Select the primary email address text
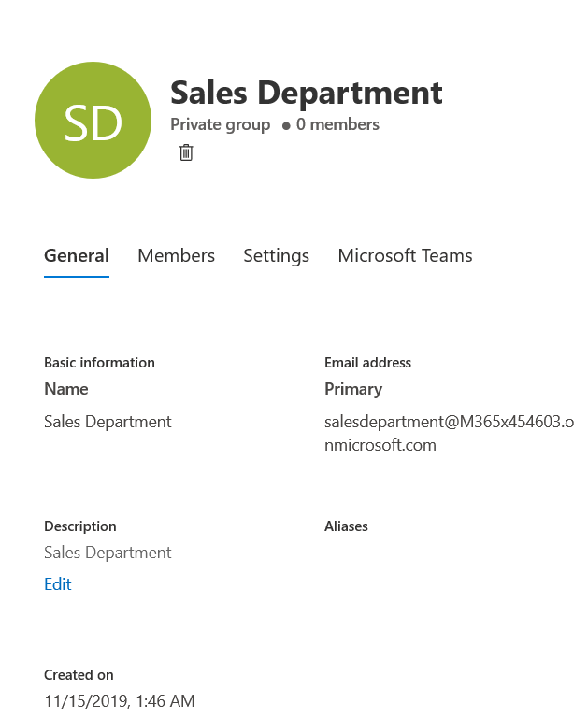This screenshot has width=588, height=720. pyautogui.click(x=449, y=433)
